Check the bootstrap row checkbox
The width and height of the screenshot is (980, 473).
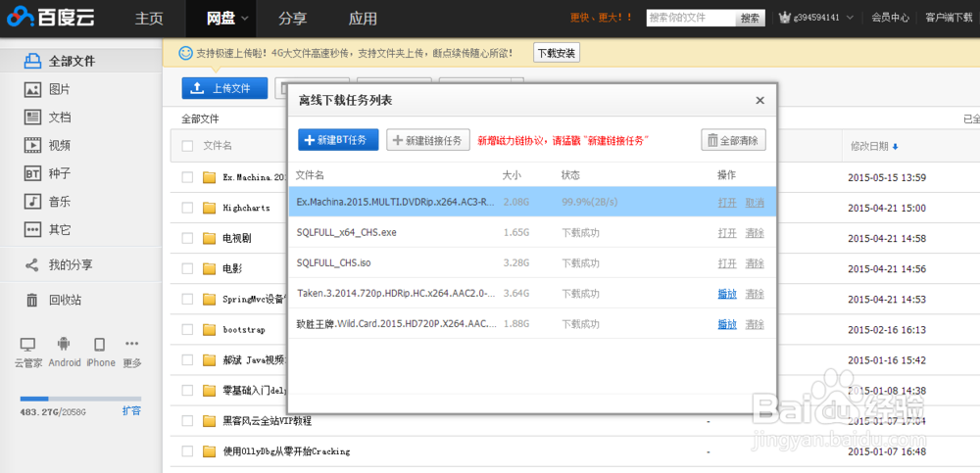187,329
